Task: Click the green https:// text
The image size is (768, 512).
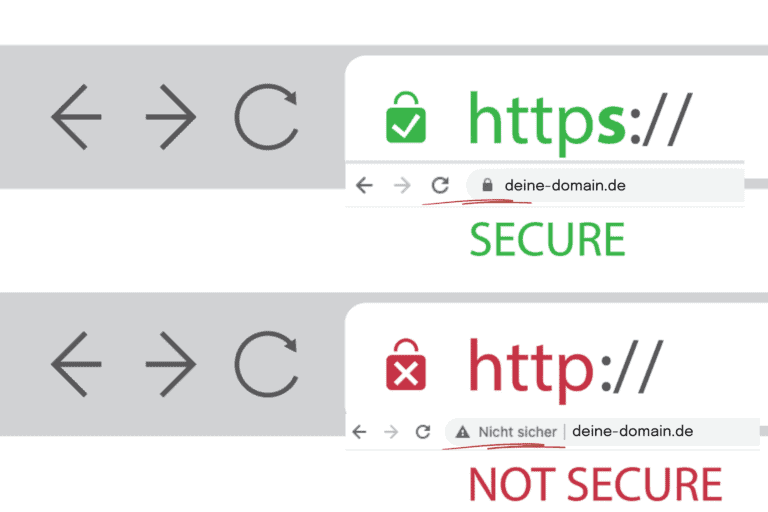Action: click(x=580, y=122)
